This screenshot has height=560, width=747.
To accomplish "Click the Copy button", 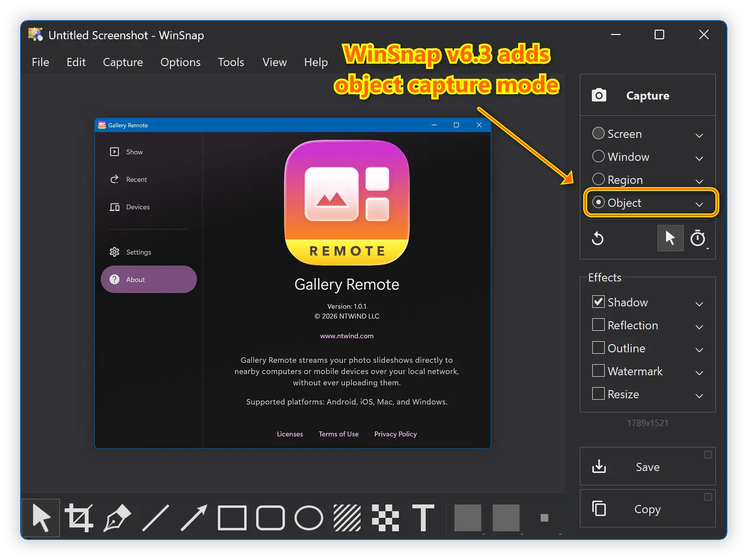I will (648, 508).
